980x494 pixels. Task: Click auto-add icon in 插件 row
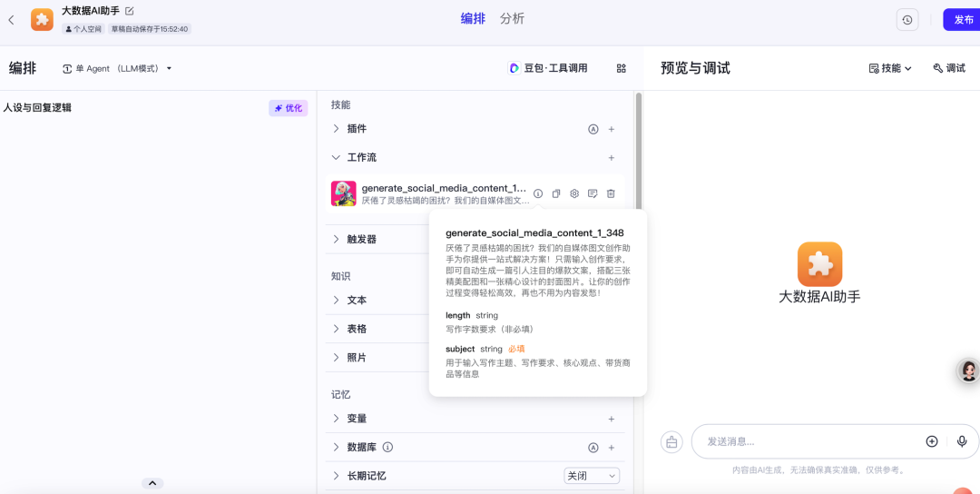593,129
